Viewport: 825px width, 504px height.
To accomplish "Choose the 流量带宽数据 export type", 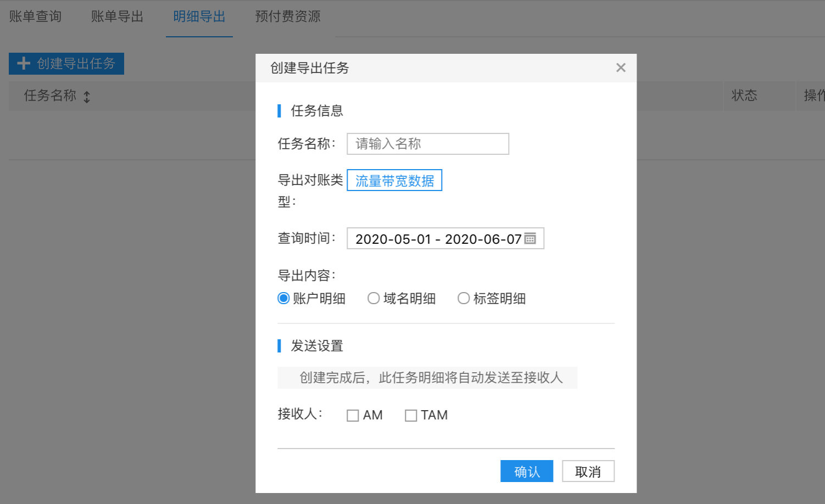I will (x=394, y=180).
